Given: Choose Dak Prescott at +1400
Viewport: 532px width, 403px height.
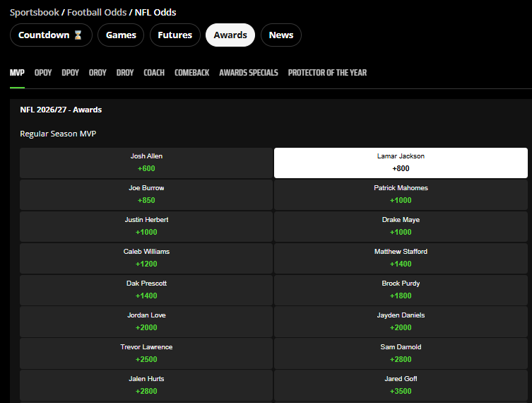Looking at the screenshot, I should point(146,290).
